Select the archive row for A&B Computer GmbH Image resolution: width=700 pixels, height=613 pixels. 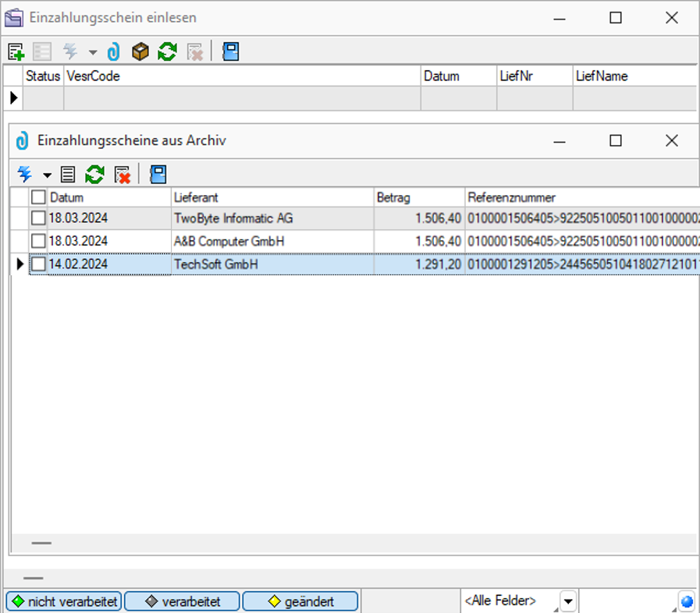pyautogui.click(x=234, y=241)
